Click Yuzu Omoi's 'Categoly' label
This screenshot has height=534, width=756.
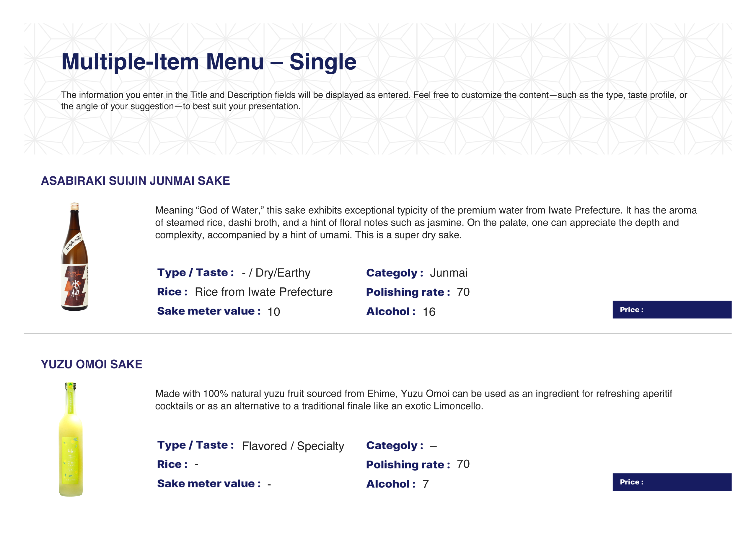[394, 445]
